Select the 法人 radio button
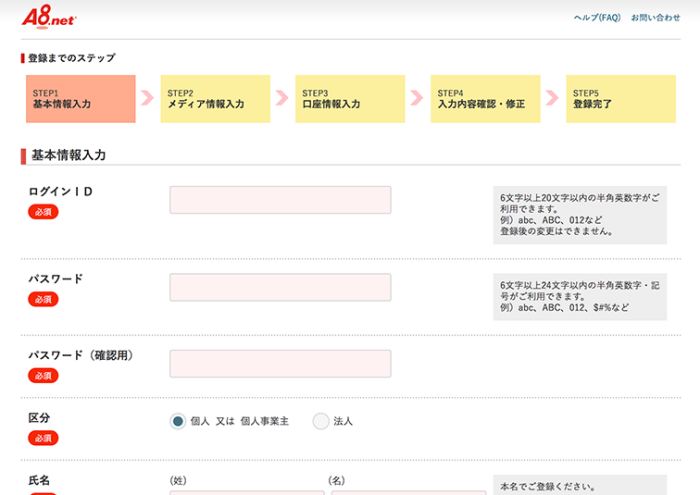This screenshot has height=495, width=700. 321,421
